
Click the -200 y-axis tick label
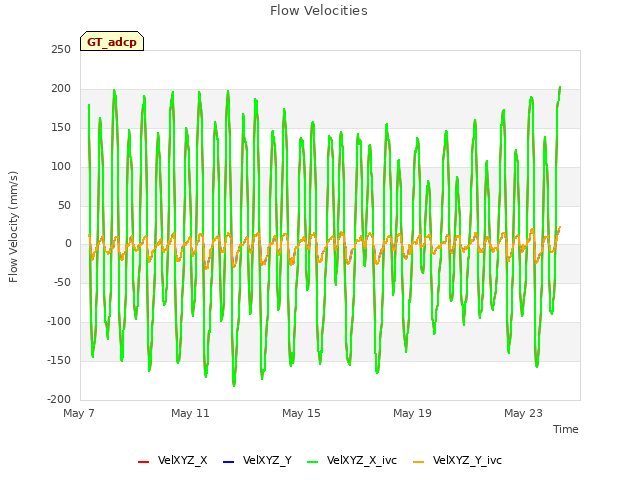[x=59, y=400]
